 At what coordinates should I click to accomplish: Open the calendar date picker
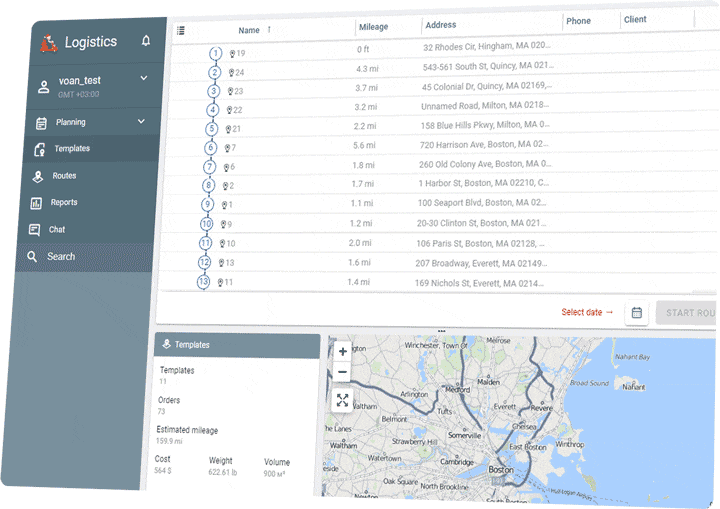[636, 313]
